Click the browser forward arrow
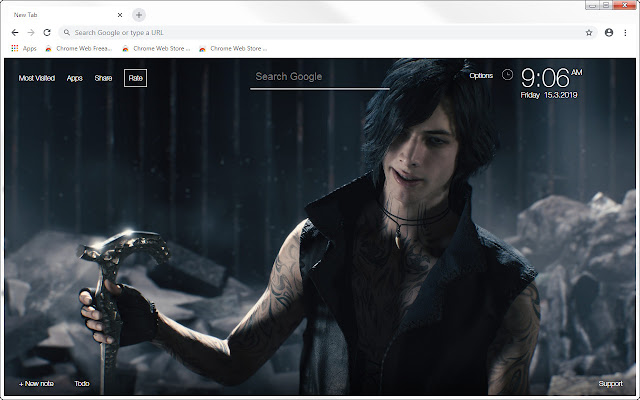Image resolution: width=640 pixels, height=400 pixels. pos(31,32)
